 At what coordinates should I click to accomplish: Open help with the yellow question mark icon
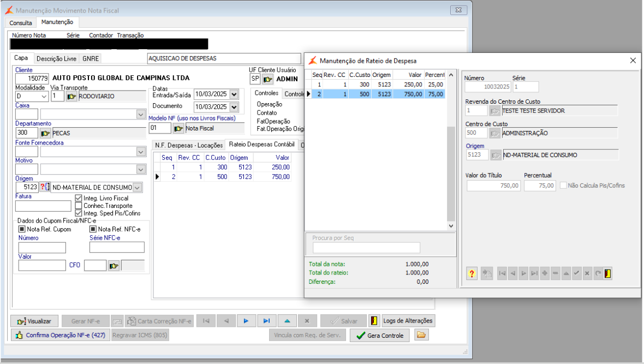[472, 273]
